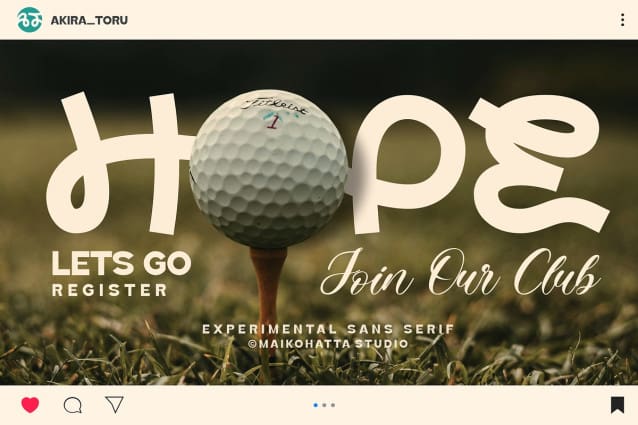Open the AKIRA_TORU username link

[x=89, y=20]
